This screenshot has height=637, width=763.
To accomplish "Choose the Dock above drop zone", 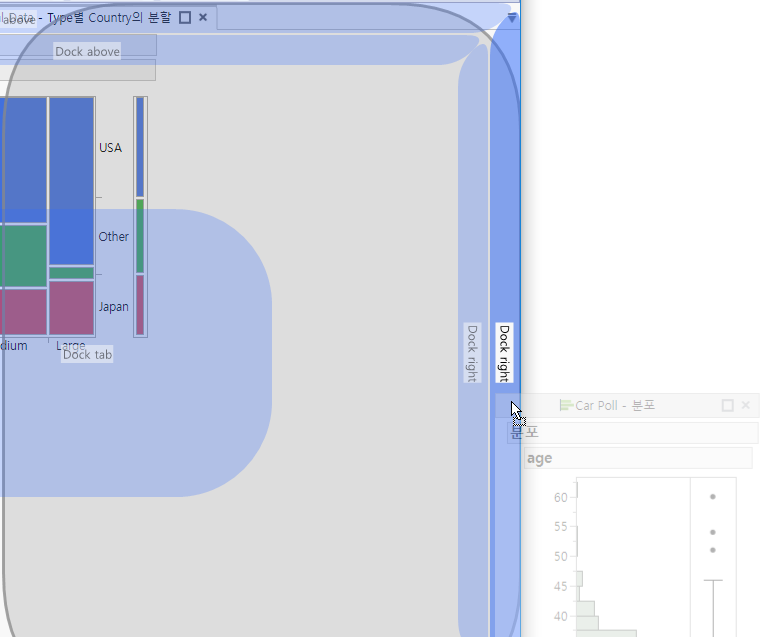I will point(87,51).
